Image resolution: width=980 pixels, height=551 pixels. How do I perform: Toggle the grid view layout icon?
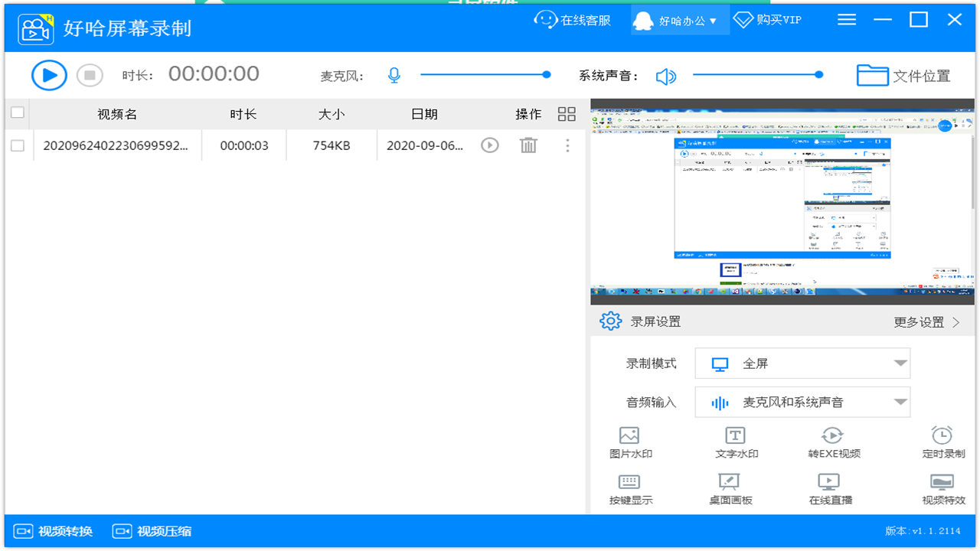pyautogui.click(x=567, y=113)
